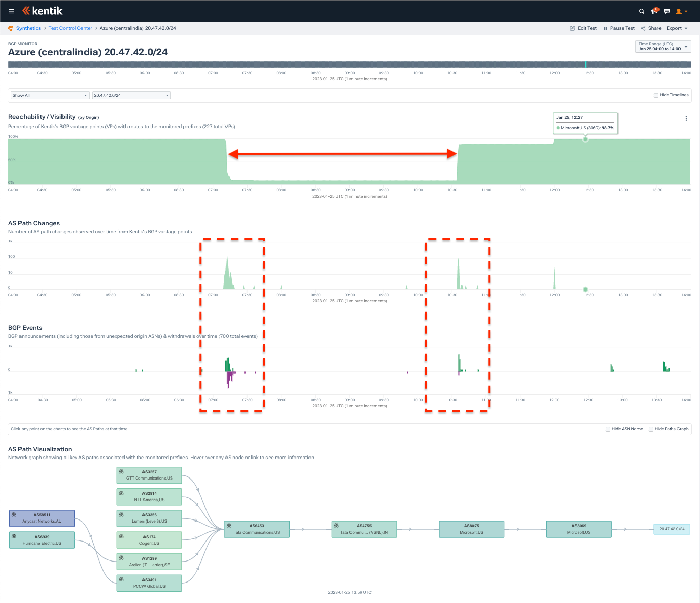Select the AS3356 Lumen node
Screen dimensions: 700x603
[x=149, y=518]
